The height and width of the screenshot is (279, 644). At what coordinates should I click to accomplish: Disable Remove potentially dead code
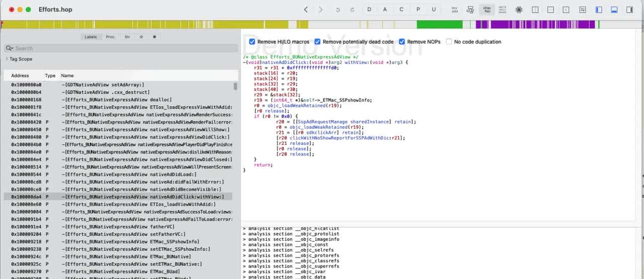[x=317, y=42]
